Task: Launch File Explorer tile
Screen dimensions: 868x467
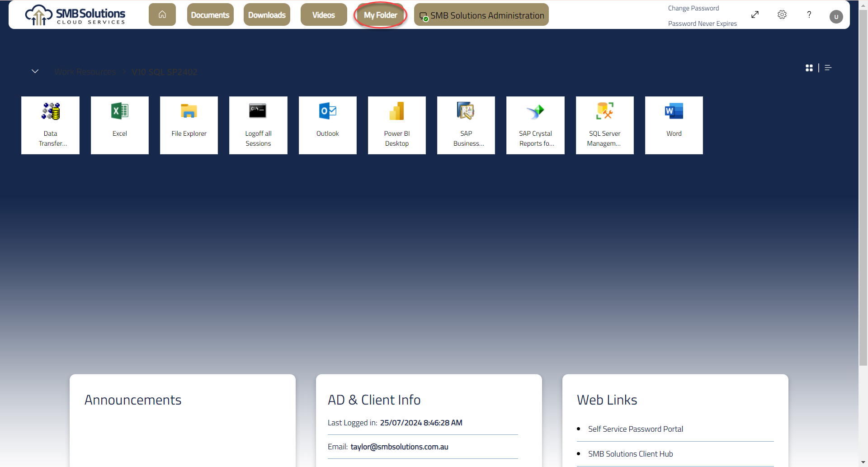Action: click(x=189, y=125)
